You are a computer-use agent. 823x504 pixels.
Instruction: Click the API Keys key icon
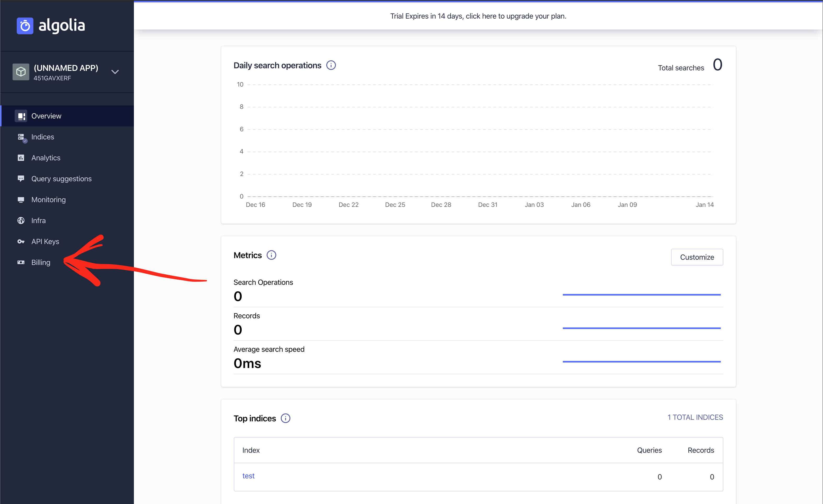(21, 241)
